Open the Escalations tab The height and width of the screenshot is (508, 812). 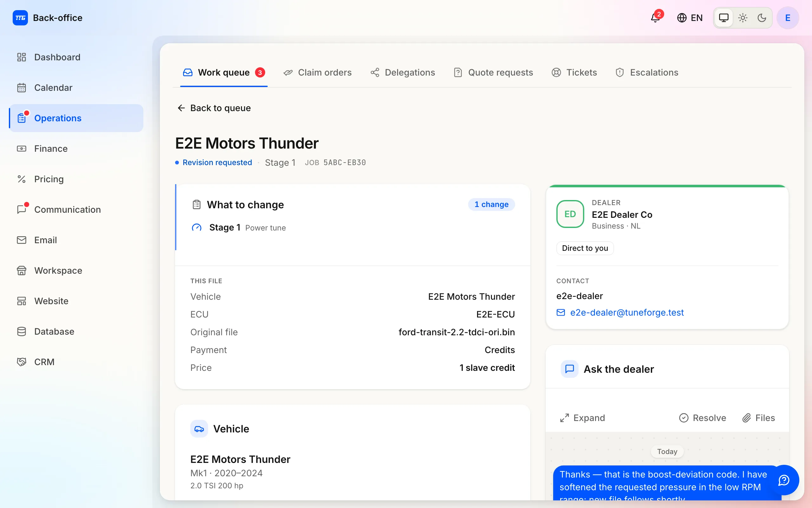tap(646, 73)
